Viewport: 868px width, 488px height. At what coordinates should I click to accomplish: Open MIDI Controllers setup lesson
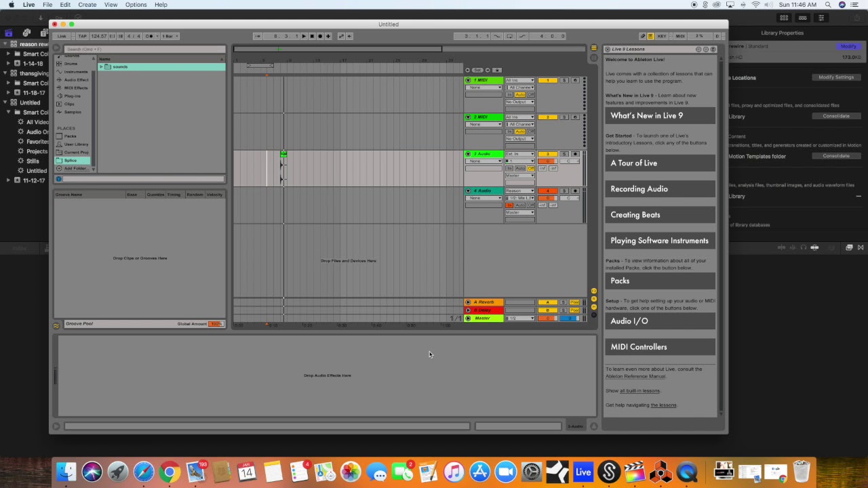pyautogui.click(x=660, y=347)
